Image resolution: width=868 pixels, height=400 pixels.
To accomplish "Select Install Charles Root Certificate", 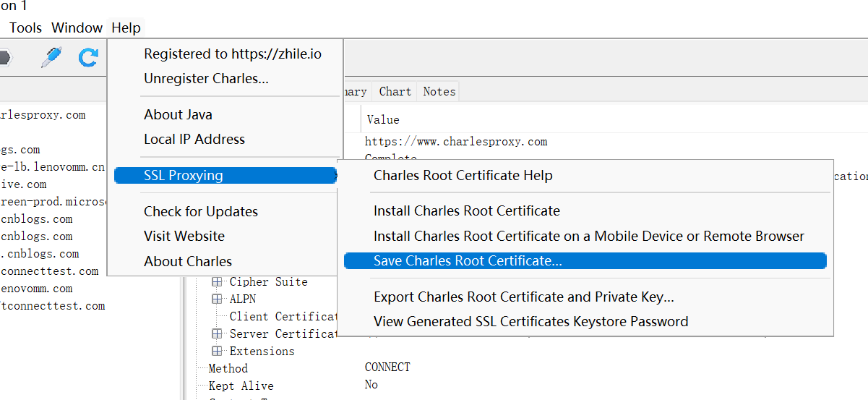I will click(466, 211).
